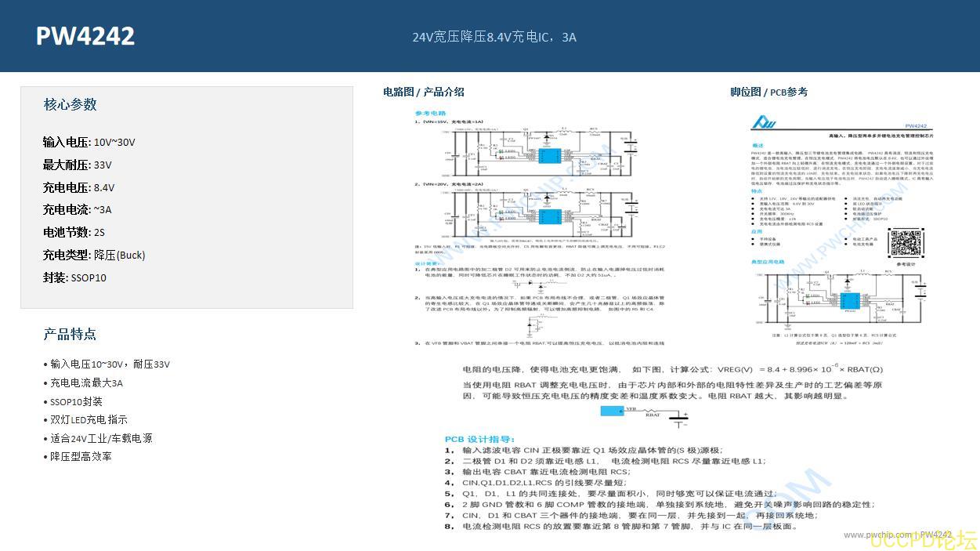The height and width of the screenshot is (551, 980).
Task: Select PCB guideline 2 about diodes D1 D2
Action: pos(606,461)
